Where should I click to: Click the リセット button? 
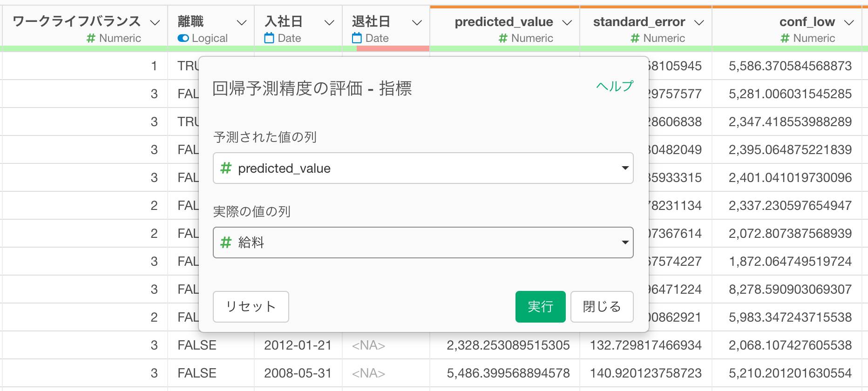tap(251, 307)
